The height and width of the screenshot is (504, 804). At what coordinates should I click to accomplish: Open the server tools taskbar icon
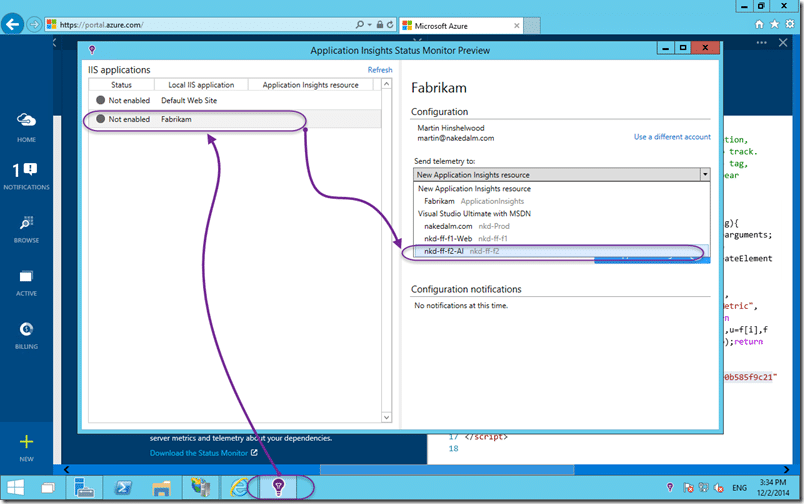click(x=200, y=488)
